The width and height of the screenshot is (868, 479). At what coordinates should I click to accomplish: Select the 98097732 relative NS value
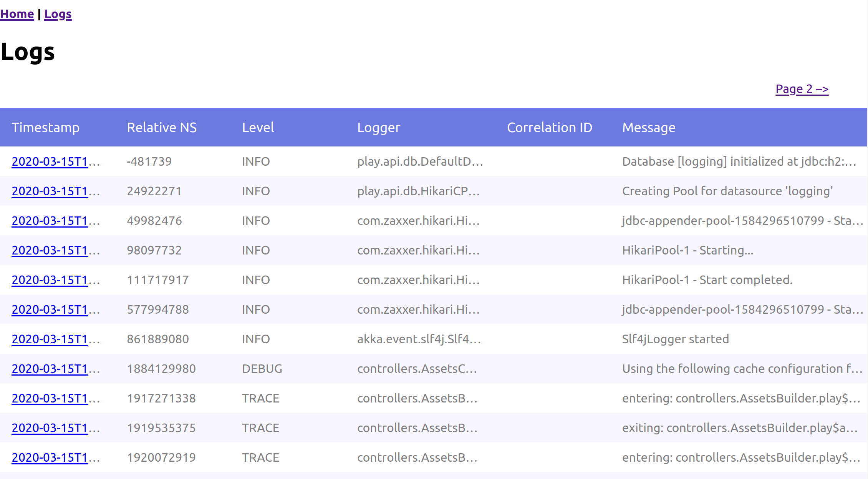tap(154, 250)
